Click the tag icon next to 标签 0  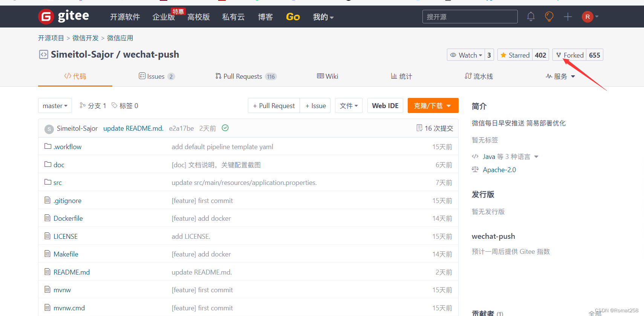point(115,105)
